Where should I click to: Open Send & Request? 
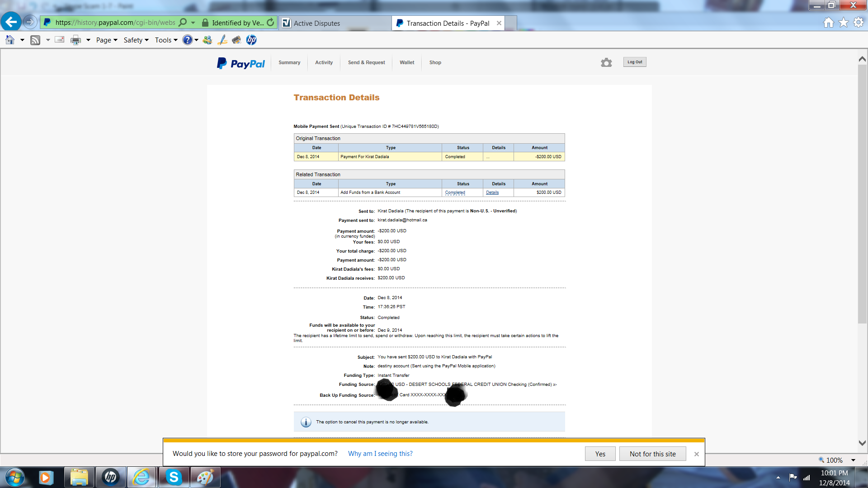(x=367, y=63)
